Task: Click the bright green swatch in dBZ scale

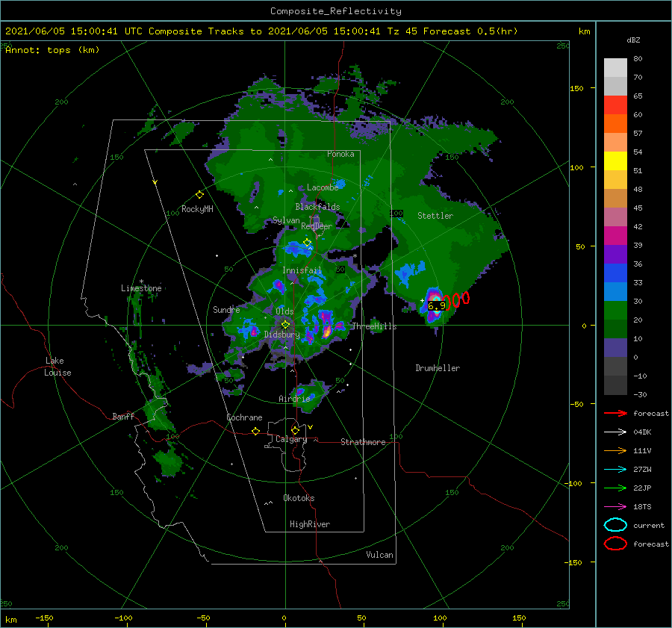Action: click(615, 310)
